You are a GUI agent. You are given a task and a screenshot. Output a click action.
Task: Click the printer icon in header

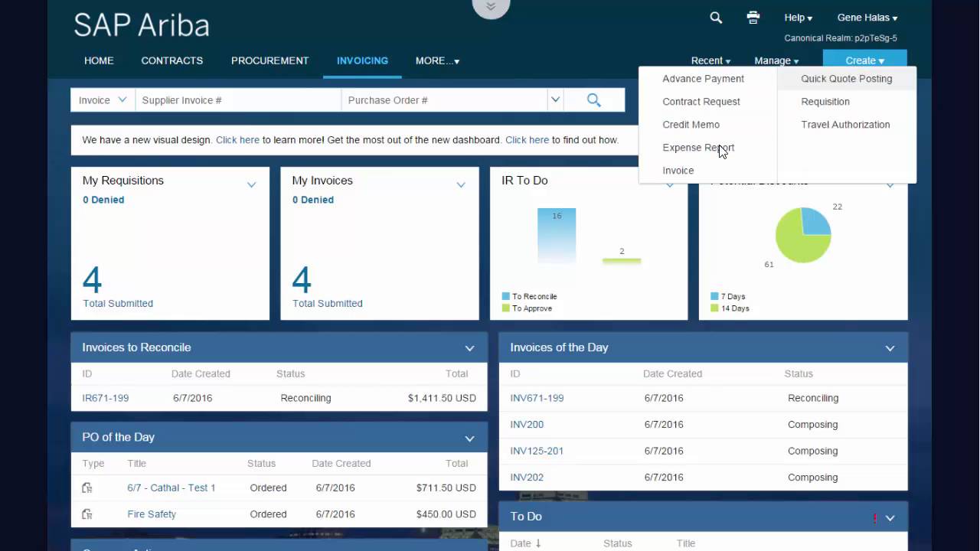pyautogui.click(x=753, y=18)
